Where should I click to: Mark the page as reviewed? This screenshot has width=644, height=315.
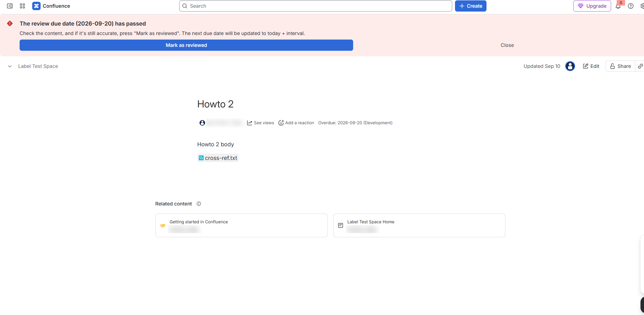coord(186,45)
